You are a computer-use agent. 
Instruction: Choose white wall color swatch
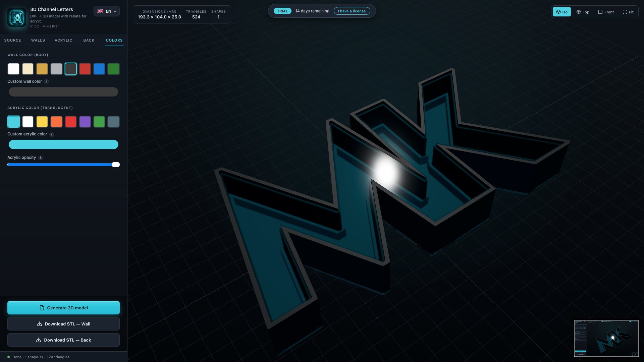(x=14, y=69)
